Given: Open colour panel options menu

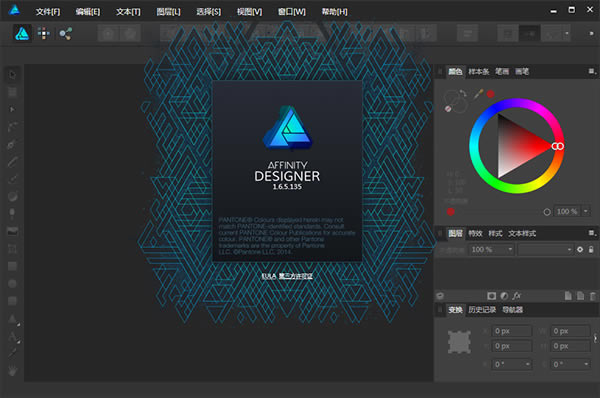Looking at the screenshot, I should pos(592,72).
